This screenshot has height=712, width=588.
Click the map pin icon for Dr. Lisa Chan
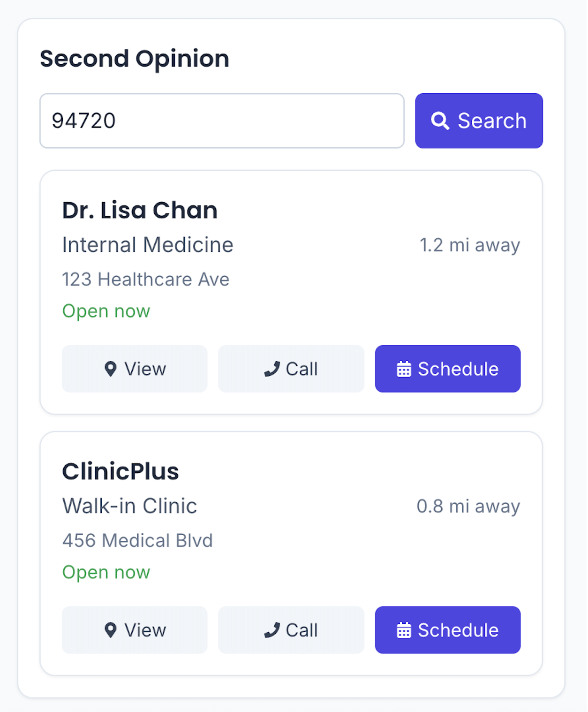pyautogui.click(x=111, y=369)
